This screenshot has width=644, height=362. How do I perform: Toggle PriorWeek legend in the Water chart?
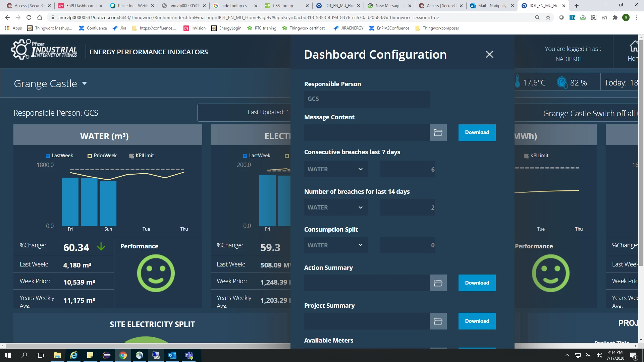(102, 156)
